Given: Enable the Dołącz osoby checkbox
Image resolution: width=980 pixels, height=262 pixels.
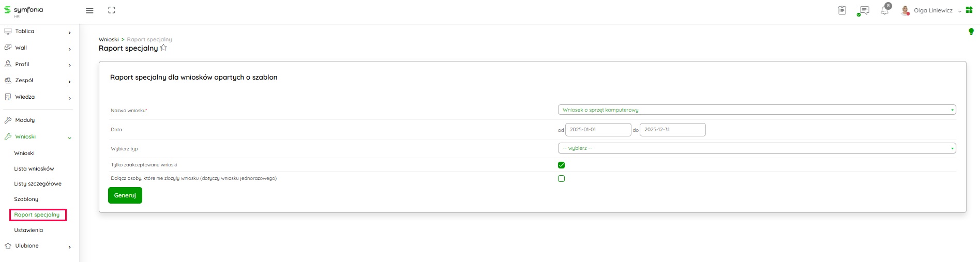Looking at the screenshot, I should 561,179.
